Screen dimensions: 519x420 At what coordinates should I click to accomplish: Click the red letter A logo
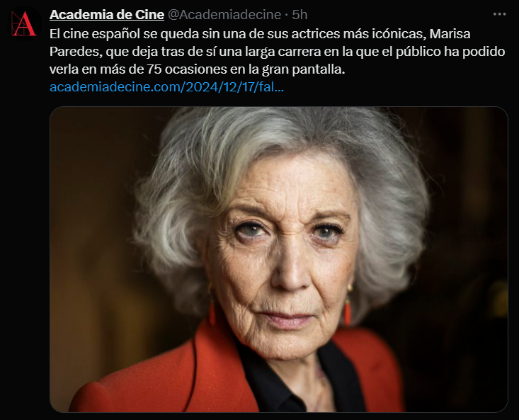(23, 23)
